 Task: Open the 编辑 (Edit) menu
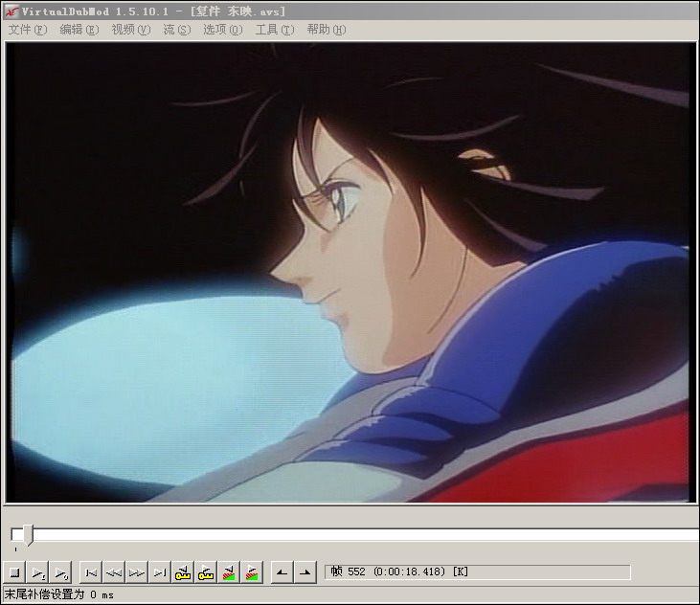coord(79,30)
